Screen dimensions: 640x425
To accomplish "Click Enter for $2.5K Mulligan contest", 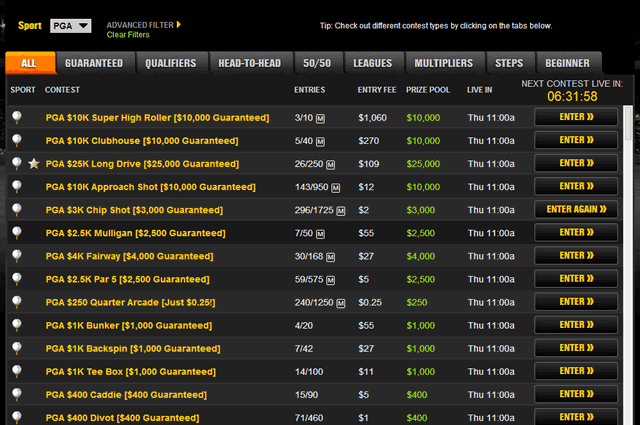I will 576,232.
